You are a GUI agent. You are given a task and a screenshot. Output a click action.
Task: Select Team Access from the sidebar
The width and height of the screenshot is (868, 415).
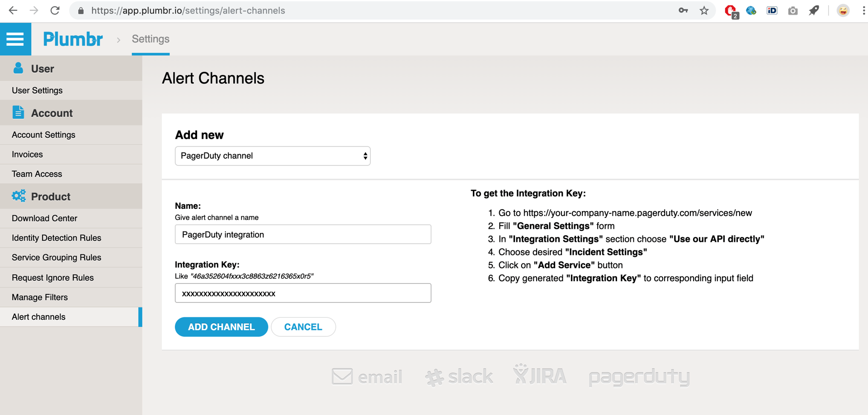37,174
